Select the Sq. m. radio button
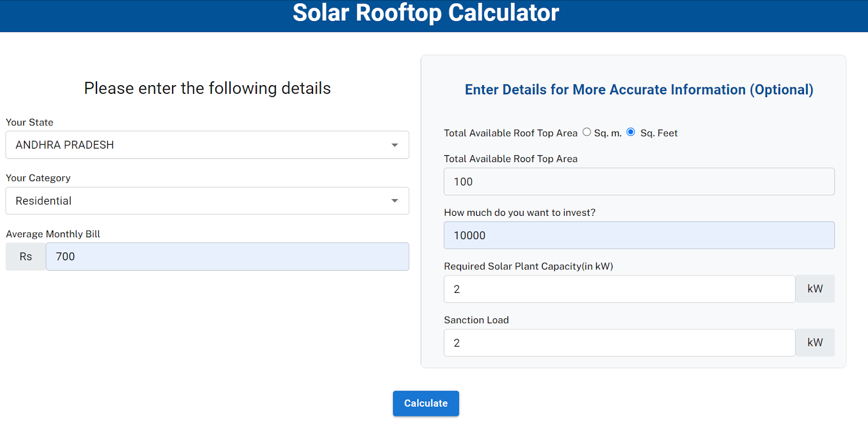The image size is (868, 429). [586, 132]
